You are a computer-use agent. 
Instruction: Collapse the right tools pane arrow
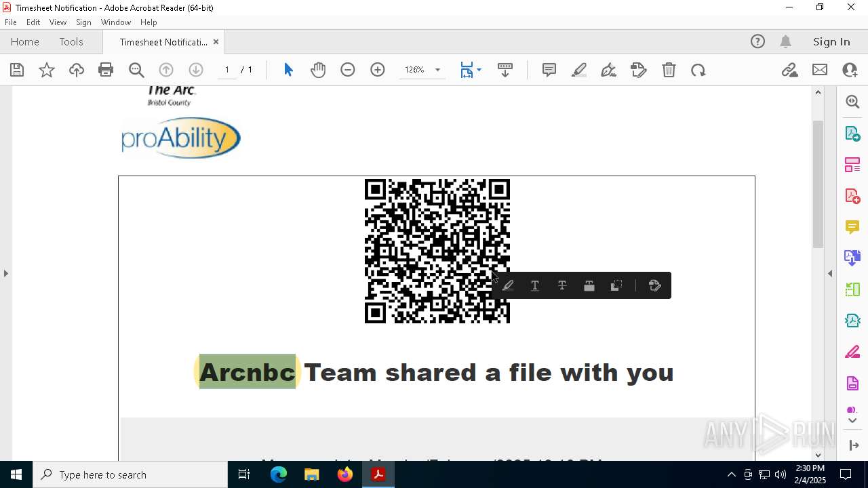point(830,273)
